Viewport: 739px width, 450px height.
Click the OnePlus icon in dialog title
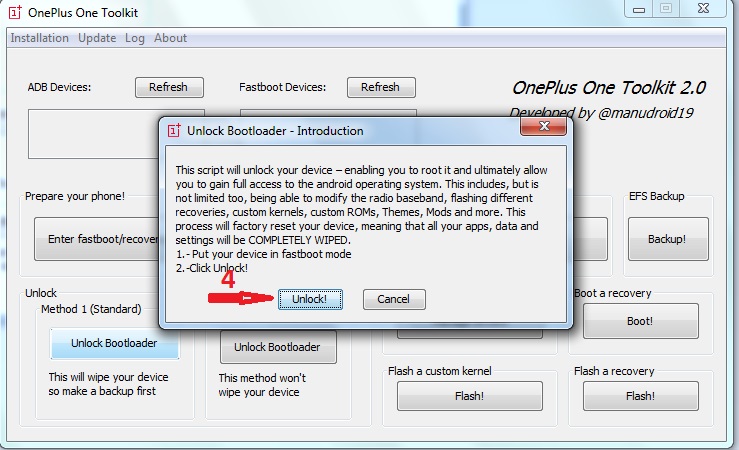174,130
